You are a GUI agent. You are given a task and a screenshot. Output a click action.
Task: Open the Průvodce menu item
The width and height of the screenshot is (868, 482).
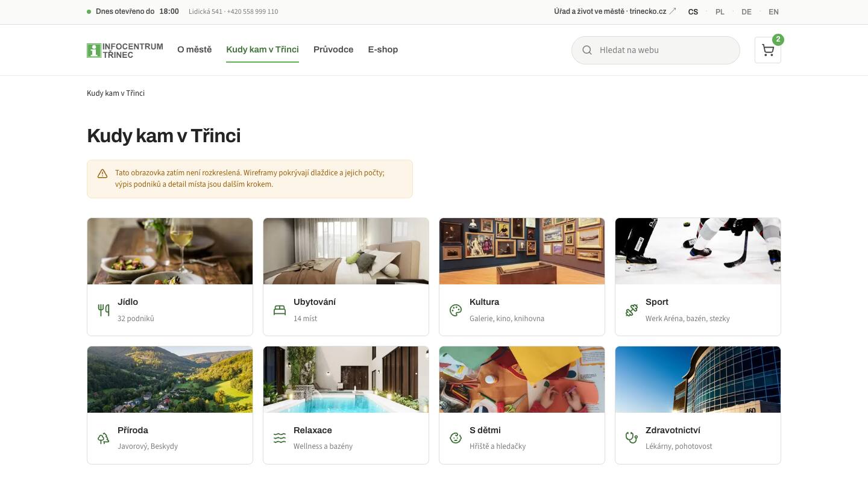(333, 49)
